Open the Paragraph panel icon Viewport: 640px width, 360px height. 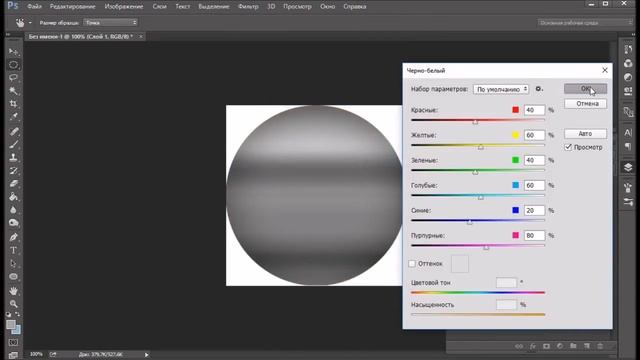coord(628,146)
